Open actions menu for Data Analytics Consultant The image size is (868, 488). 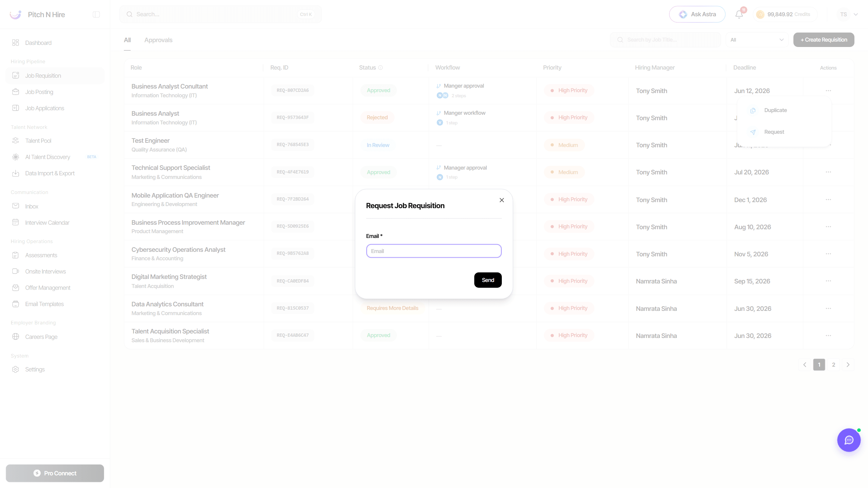point(828,308)
